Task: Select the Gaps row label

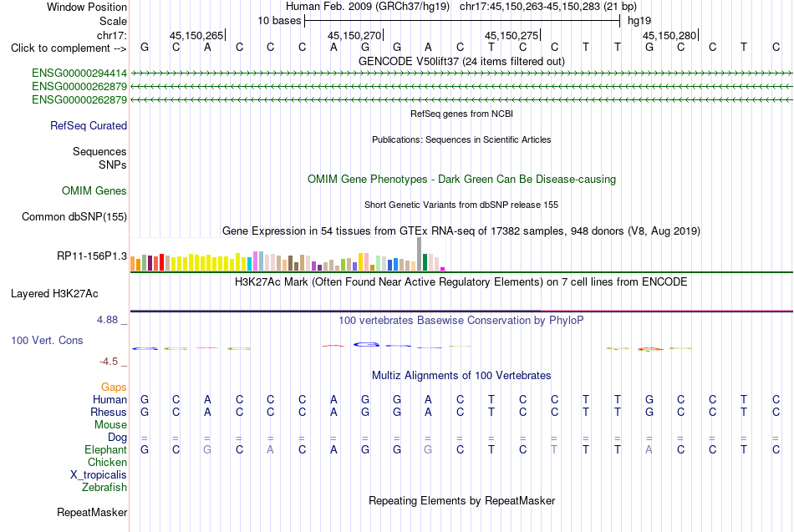Action: (114, 388)
